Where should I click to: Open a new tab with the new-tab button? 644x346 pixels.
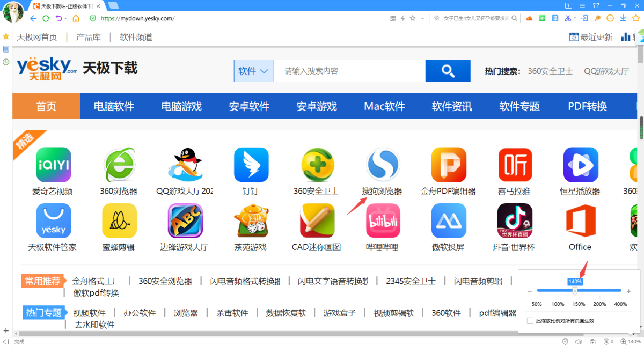[x=113, y=6]
